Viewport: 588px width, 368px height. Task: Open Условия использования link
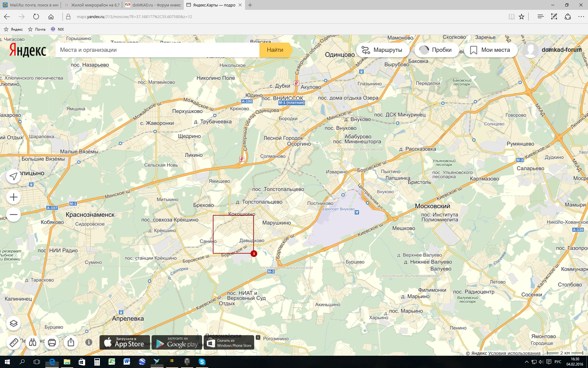(514, 353)
